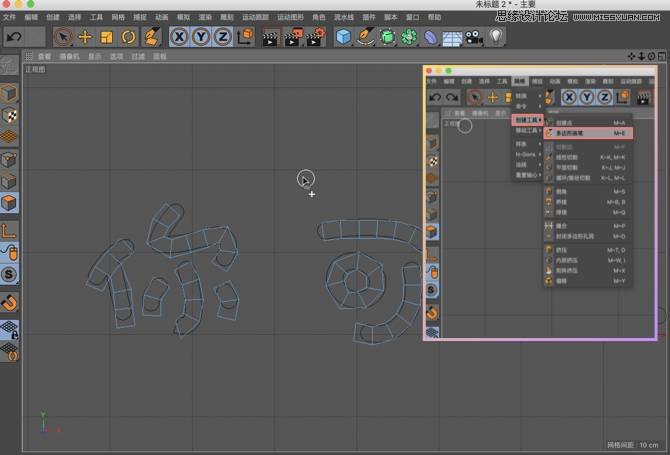The image size is (670, 455).
Task: Expand 创建工具 submenu in inset window
Action: coord(528,120)
